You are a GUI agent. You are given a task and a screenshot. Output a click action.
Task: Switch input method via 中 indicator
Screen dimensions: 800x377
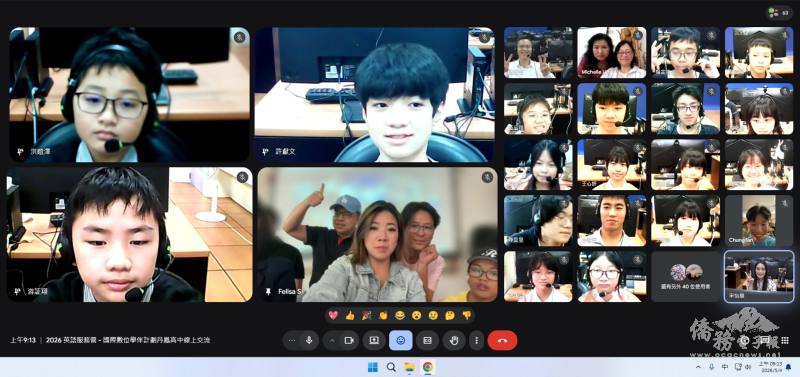click(725, 367)
